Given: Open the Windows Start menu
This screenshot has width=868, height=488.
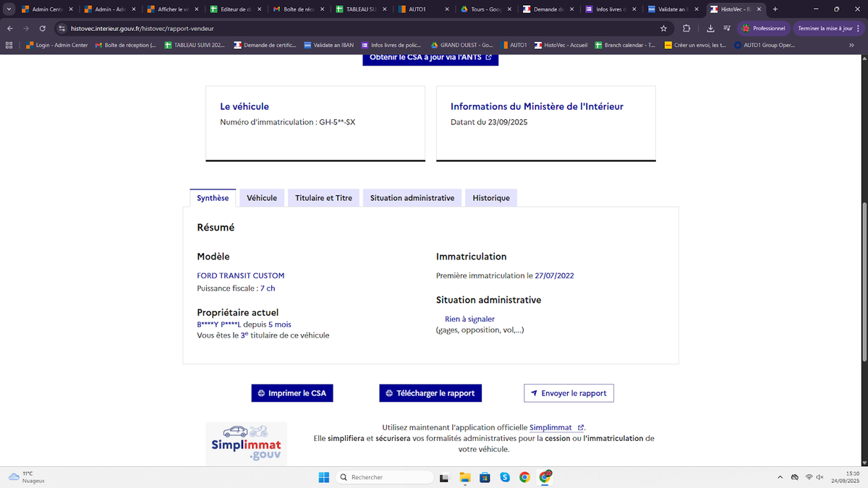Looking at the screenshot, I should tap(323, 477).
